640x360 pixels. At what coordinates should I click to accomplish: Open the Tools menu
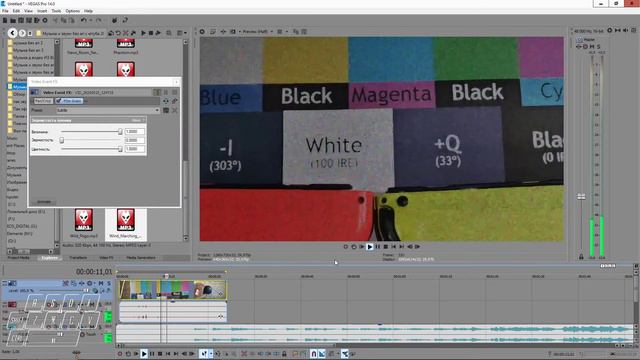pos(56,11)
